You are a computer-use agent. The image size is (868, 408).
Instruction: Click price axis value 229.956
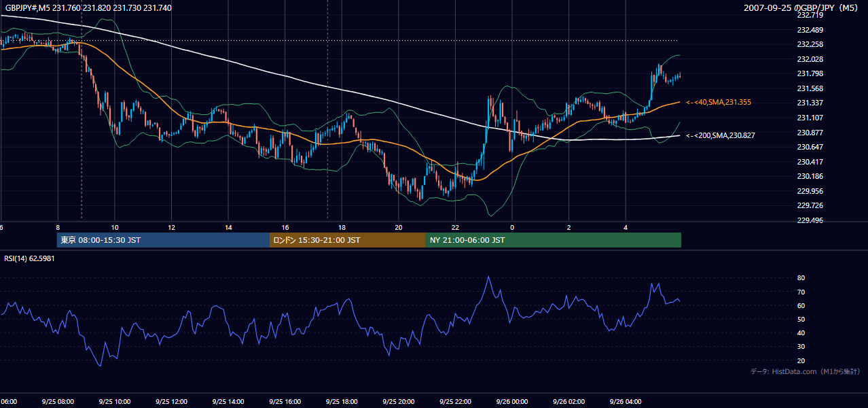tap(810, 191)
